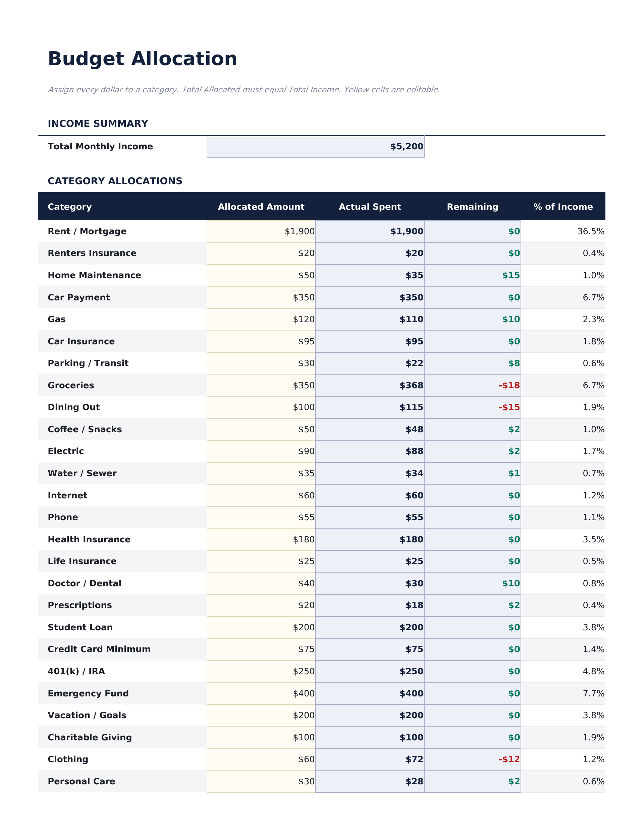This screenshot has height=834, width=644.
Task: Click the Gas actual spent cell
Action: tap(370, 320)
